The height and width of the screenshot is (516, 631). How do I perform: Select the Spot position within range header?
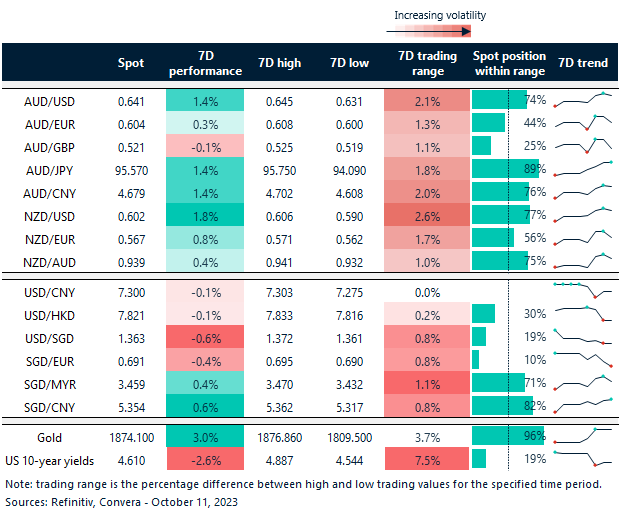509,63
